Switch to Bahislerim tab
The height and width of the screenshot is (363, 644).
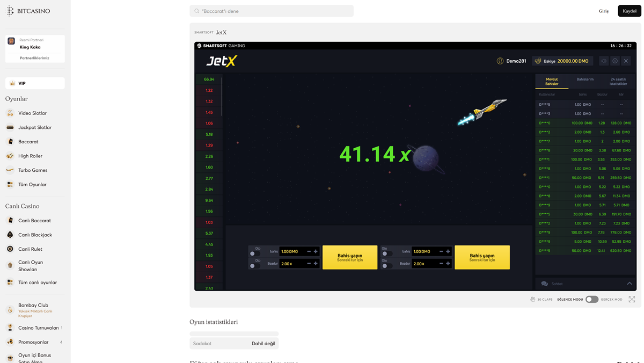coord(585,79)
